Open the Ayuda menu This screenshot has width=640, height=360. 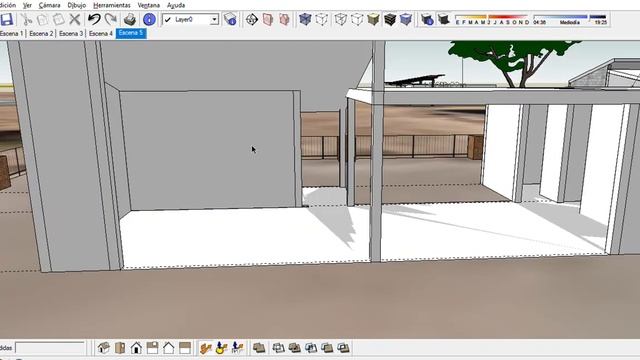pyautogui.click(x=176, y=5)
